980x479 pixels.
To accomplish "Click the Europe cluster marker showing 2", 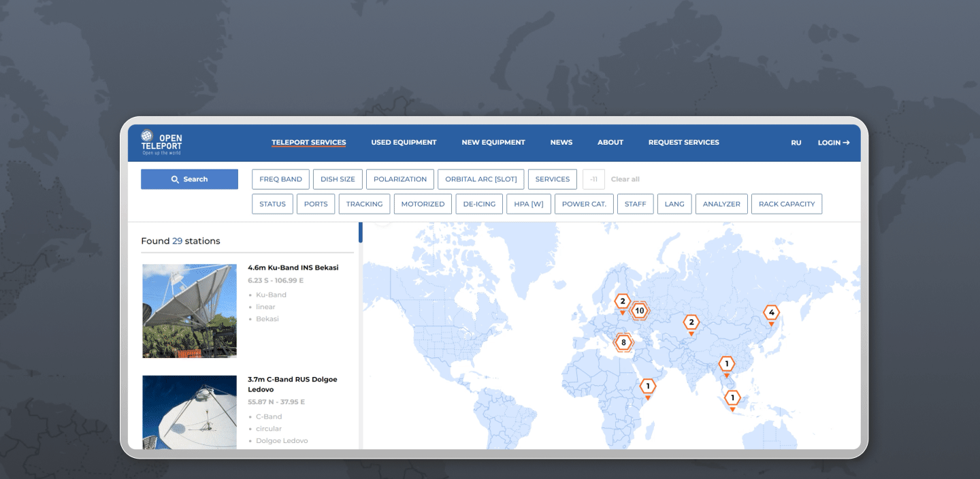I will pyautogui.click(x=622, y=301).
